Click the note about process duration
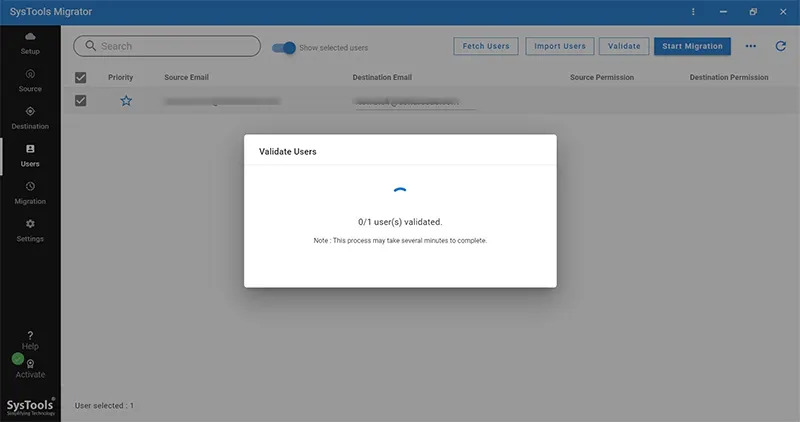Screen dimensions: 800x422 [400, 240]
